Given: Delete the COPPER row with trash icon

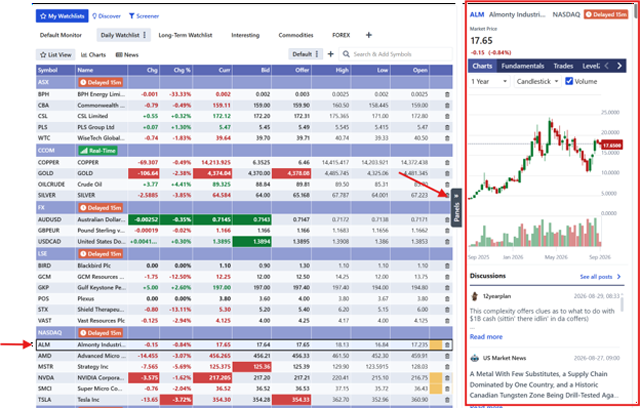Looking at the screenshot, I should click(447, 162).
